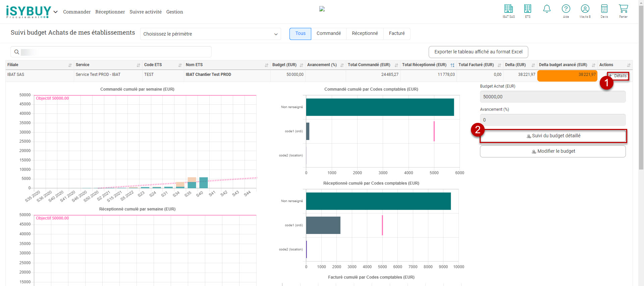Click the orange Delta budget avancé cell
The width and height of the screenshot is (644, 286).
pos(567,76)
